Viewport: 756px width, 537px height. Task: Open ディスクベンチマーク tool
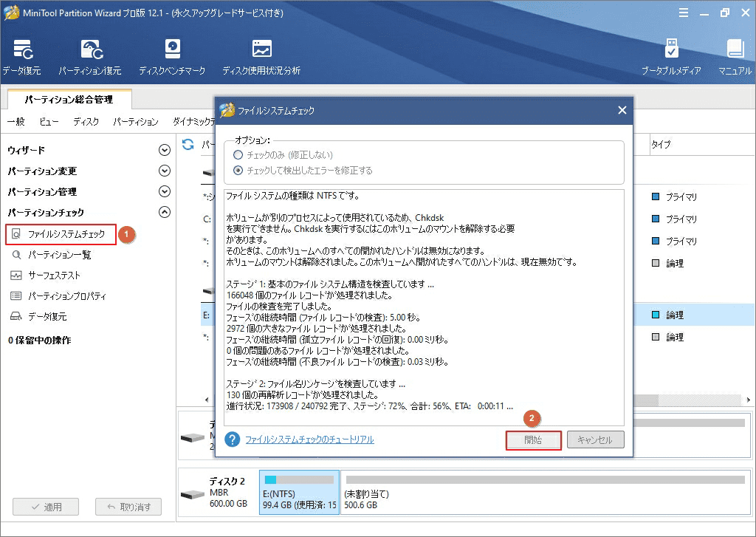pyautogui.click(x=172, y=57)
